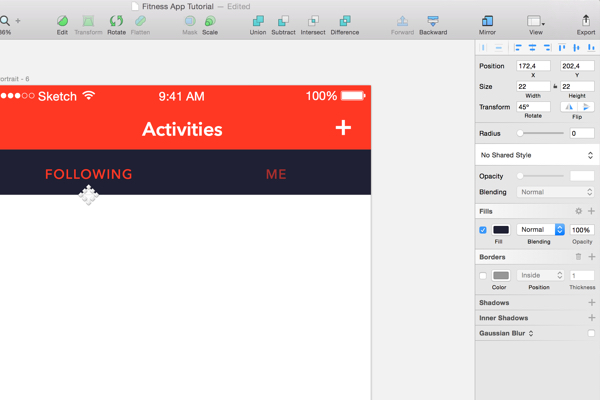The width and height of the screenshot is (600, 400).
Task: Click the fill Opacity 100% field
Action: (582, 230)
